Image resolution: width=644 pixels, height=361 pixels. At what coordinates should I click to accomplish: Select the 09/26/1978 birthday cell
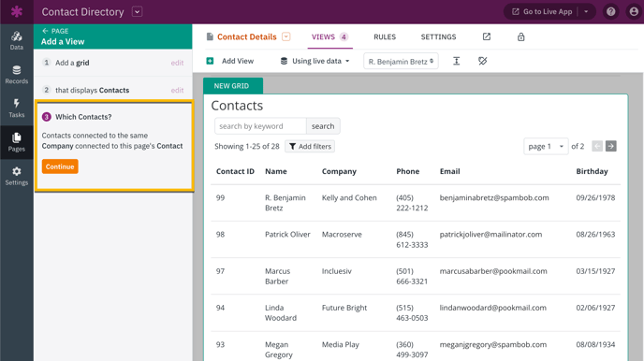tap(595, 197)
